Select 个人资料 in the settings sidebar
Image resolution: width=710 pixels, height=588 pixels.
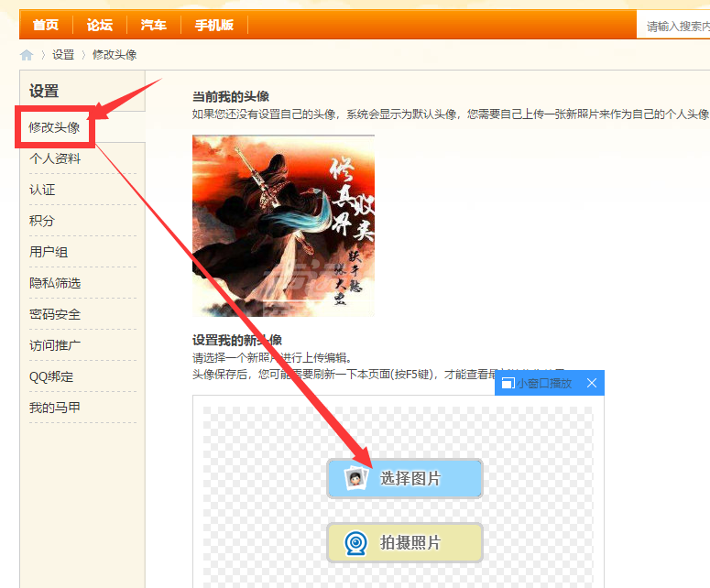coord(55,158)
